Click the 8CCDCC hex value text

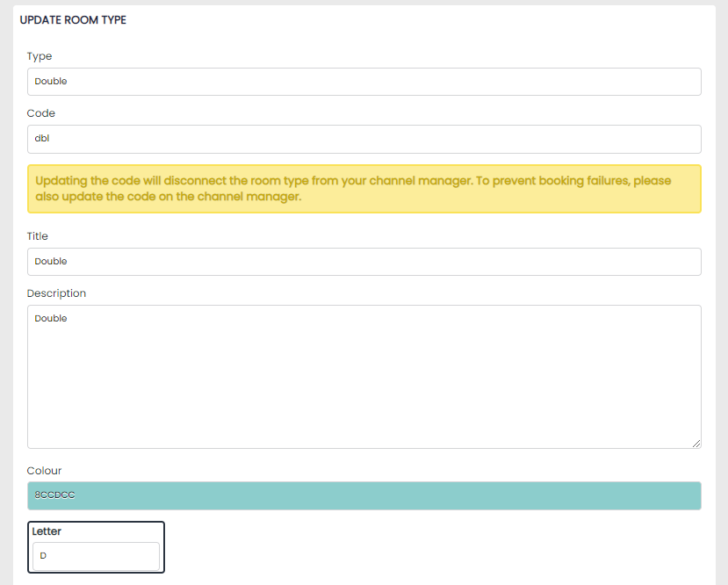tap(54, 495)
